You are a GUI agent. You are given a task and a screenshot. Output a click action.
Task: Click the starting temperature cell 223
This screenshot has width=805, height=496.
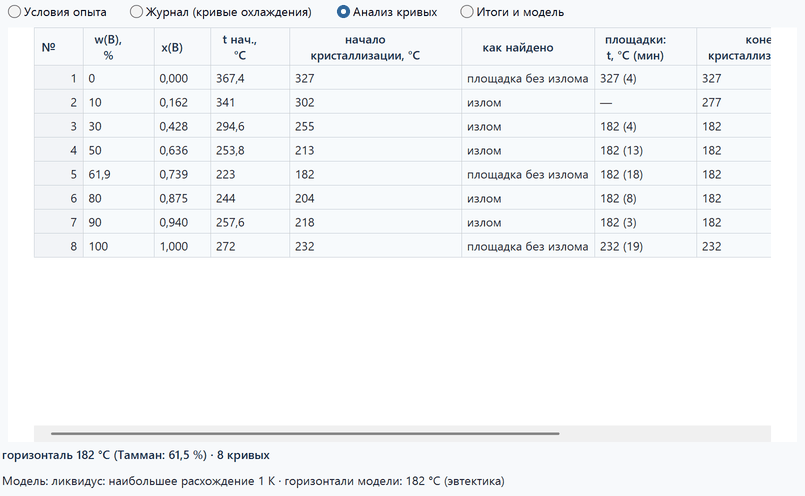250,174
